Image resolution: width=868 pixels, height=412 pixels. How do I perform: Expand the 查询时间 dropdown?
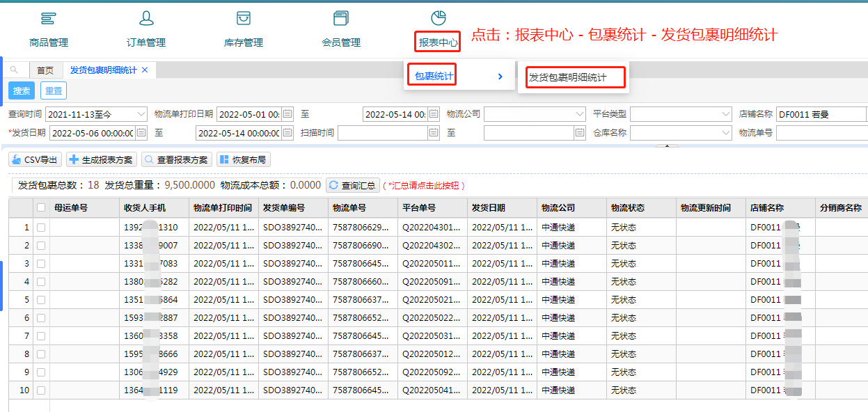click(141, 114)
